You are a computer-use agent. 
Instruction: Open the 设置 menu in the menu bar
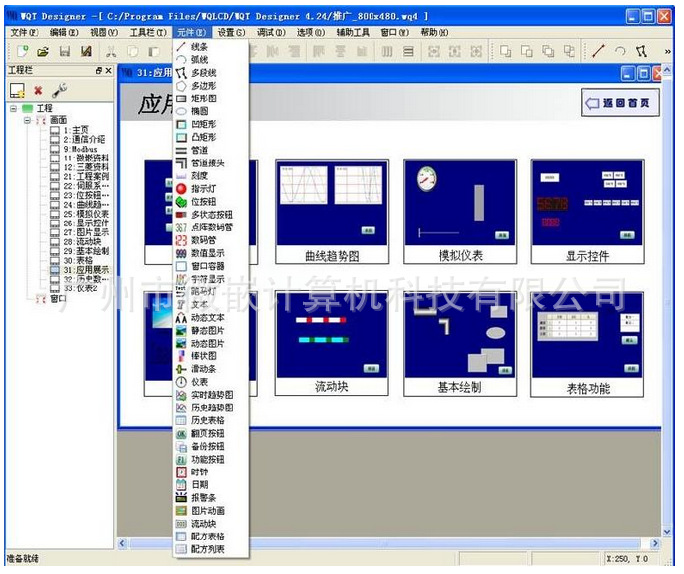(x=231, y=32)
